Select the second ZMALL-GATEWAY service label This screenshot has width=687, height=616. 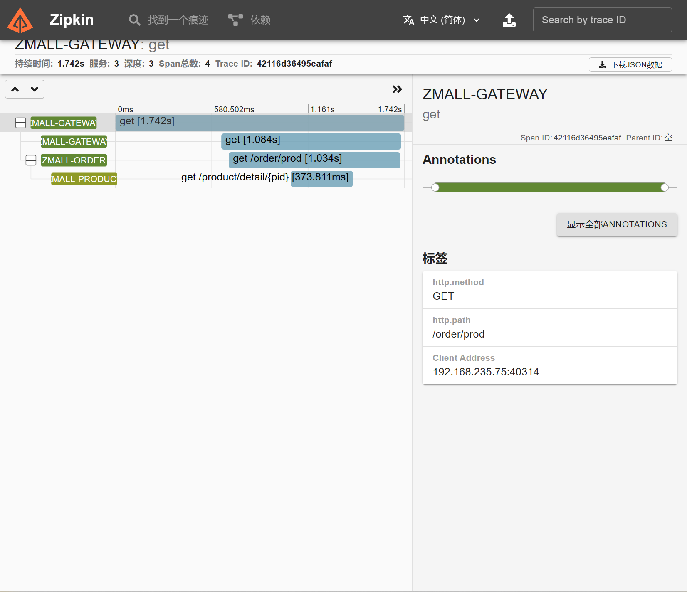point(74,142)
